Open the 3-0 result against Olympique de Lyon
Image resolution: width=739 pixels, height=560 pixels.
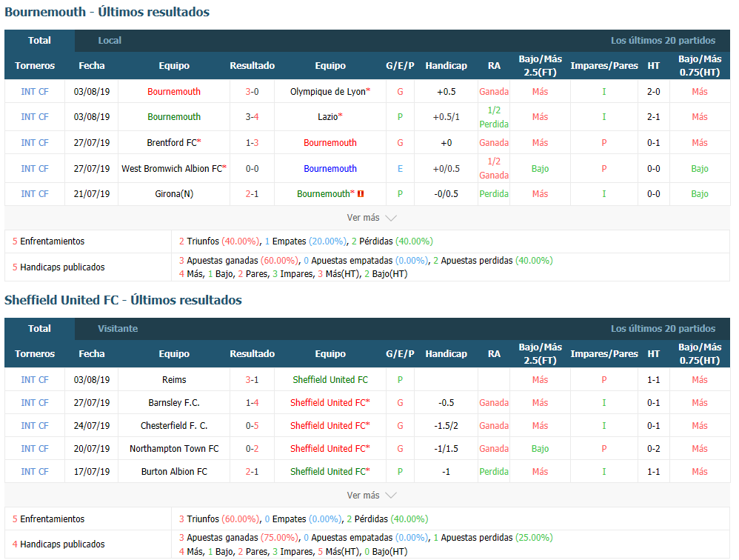(x=253, y=91)
